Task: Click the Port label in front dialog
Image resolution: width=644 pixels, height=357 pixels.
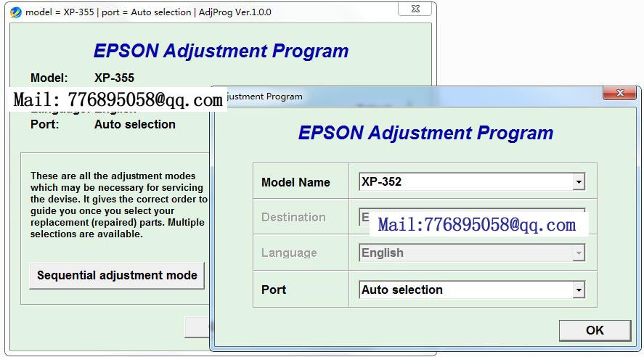Action: pyautogui.click(x=274, y=290)
